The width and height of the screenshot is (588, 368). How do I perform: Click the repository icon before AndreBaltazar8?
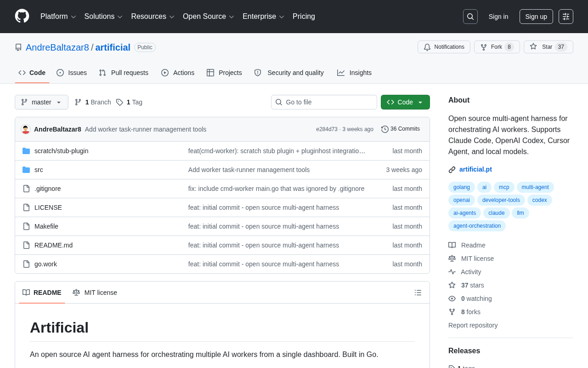pos(18,47)
